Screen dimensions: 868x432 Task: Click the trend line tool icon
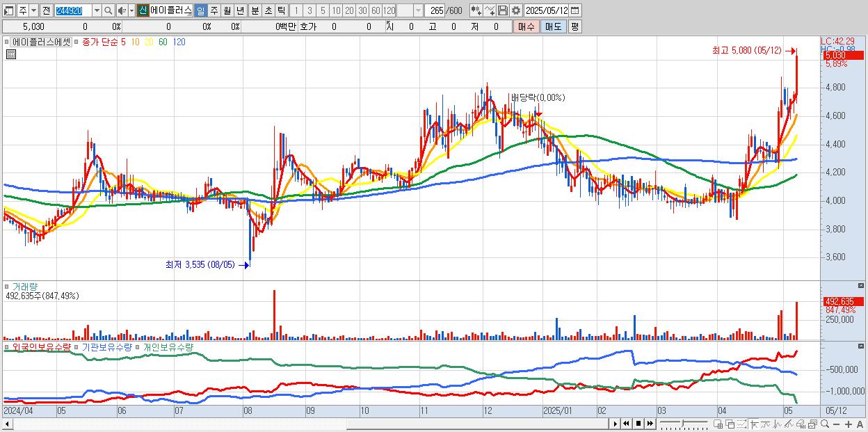(x=765, y=424)
